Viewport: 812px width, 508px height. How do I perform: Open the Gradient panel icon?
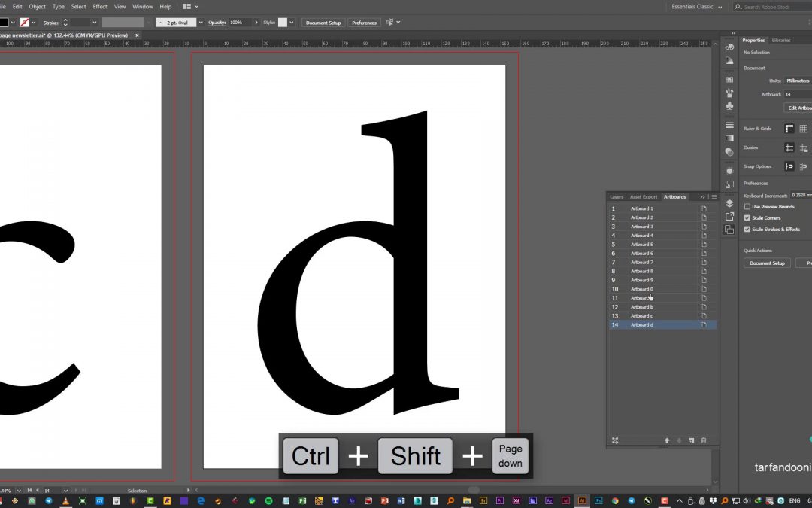pos(729,138)
